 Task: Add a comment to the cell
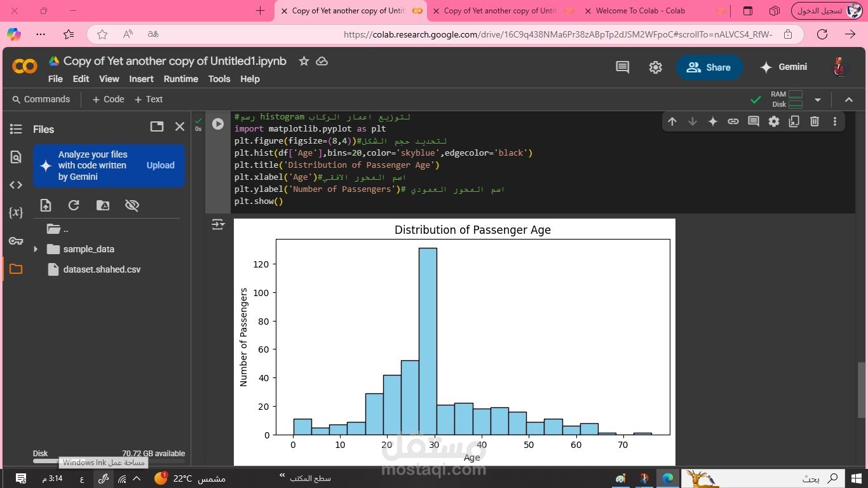pyautogui.click(x=754, y=121)
